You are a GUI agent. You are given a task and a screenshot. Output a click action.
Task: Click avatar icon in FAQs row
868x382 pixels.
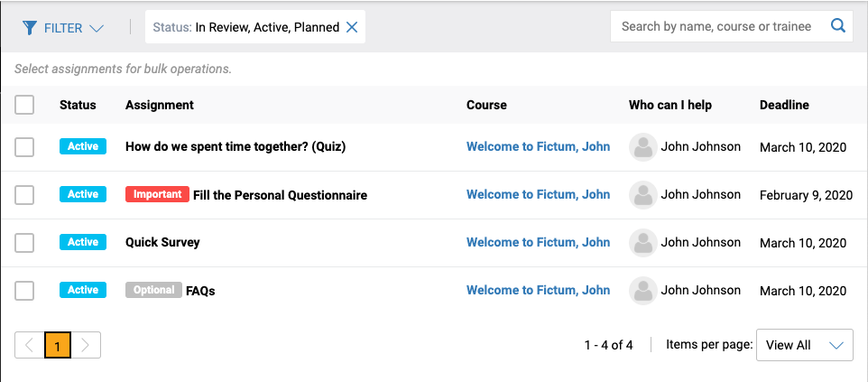643,291
